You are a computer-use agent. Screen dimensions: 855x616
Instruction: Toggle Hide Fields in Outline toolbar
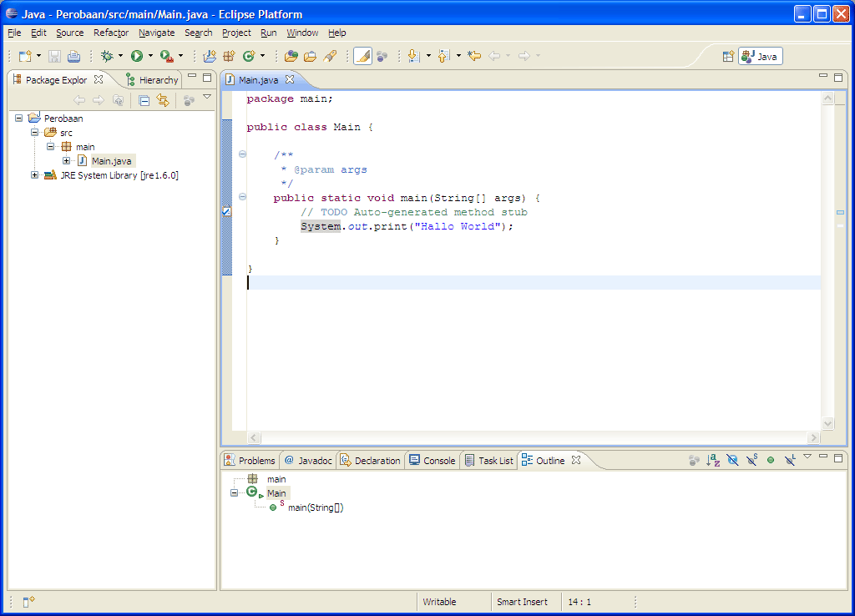click(732, 460)
